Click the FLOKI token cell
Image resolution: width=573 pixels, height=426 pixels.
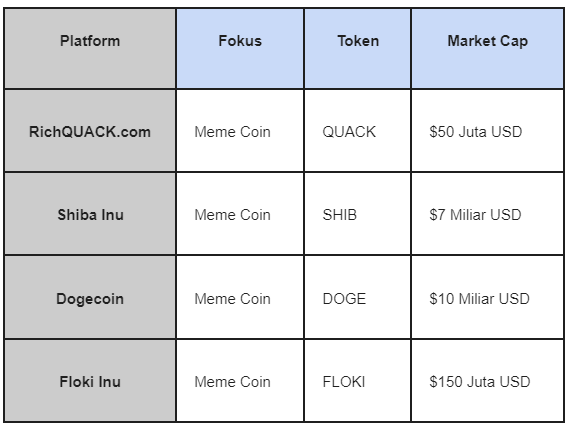click(x=358, y=381)
